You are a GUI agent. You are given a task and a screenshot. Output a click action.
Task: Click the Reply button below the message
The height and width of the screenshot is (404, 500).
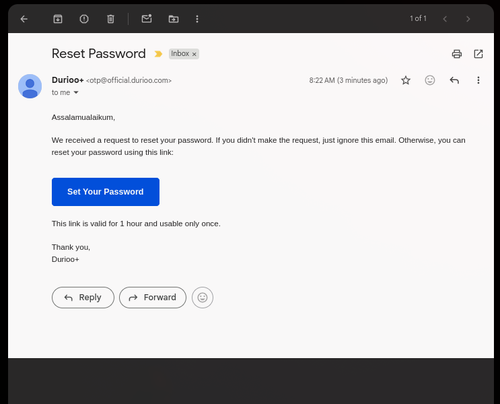83,297
